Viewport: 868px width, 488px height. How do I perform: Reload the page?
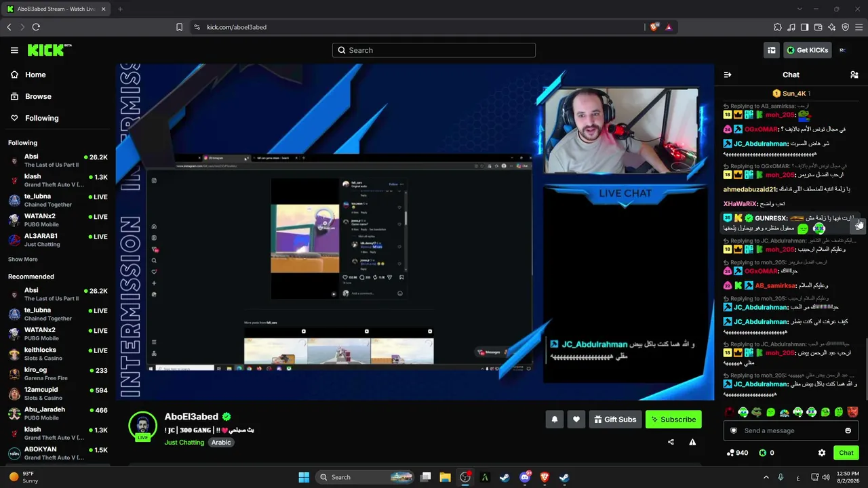tap(36, 27)
